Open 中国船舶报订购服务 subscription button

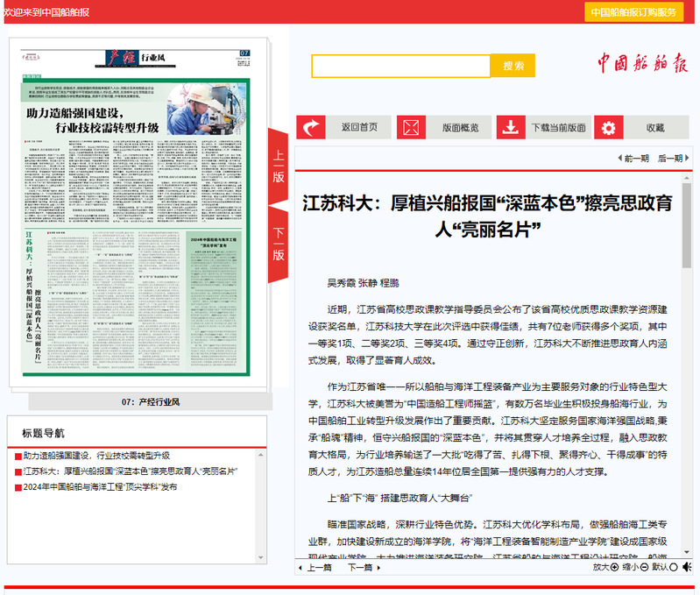tap(633, 11)
